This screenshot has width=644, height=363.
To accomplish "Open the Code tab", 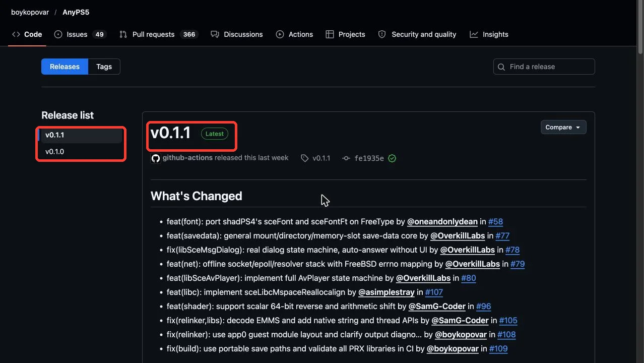I will point(27,34).
